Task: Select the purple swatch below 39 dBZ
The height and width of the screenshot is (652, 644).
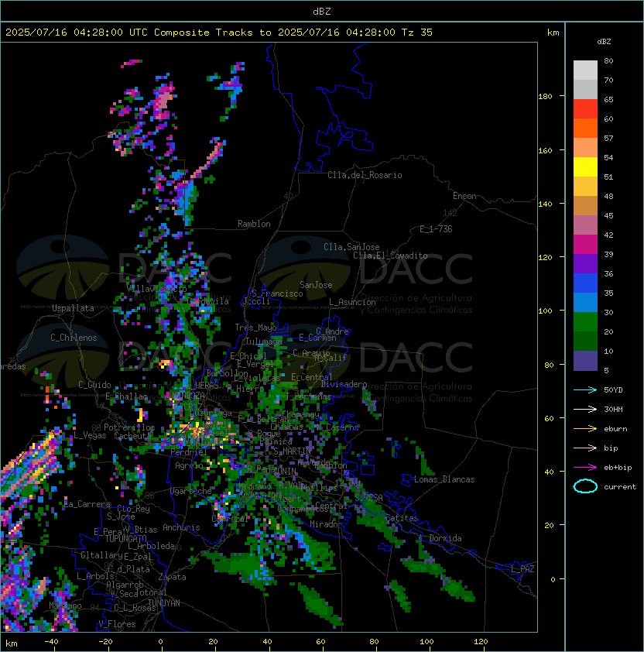Action: (585, 264)
